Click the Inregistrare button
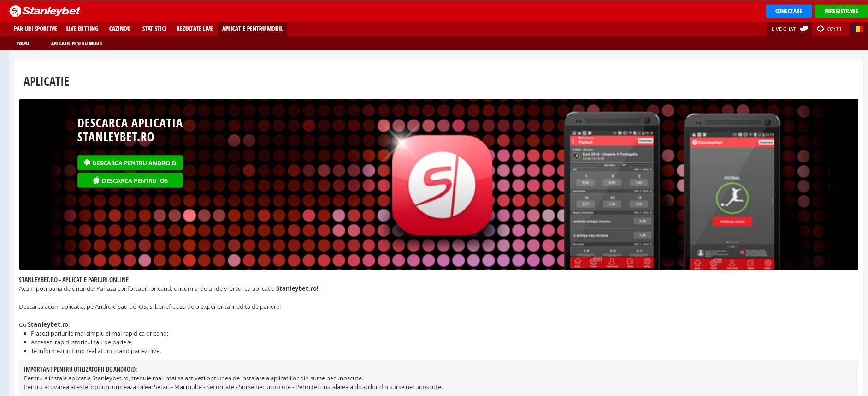Image resolution: width=868 pixels, height=396 pixels. point(841,11)
